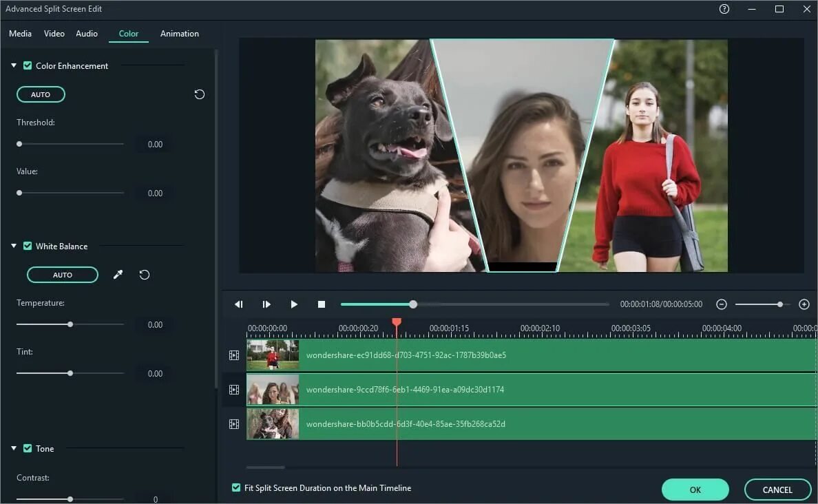This screenshot has width=818, height=504.
Task: Click the Value slider handle
Action: tap(19, 193)
